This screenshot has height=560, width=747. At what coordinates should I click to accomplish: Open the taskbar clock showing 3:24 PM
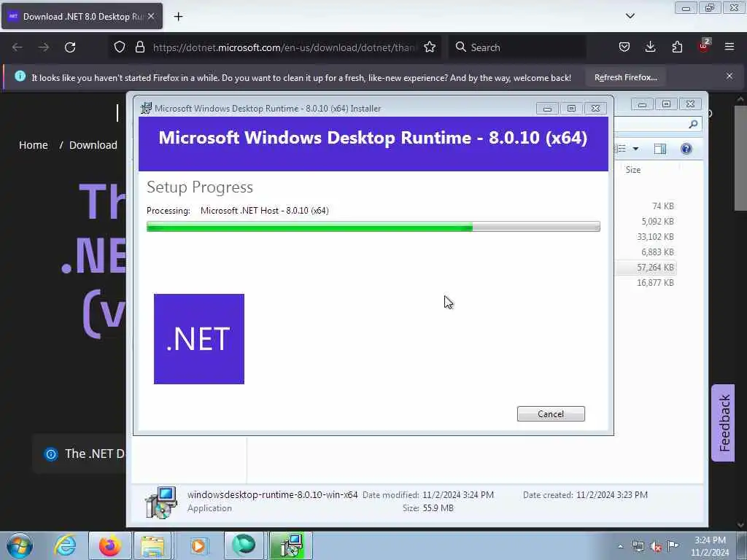710,546
